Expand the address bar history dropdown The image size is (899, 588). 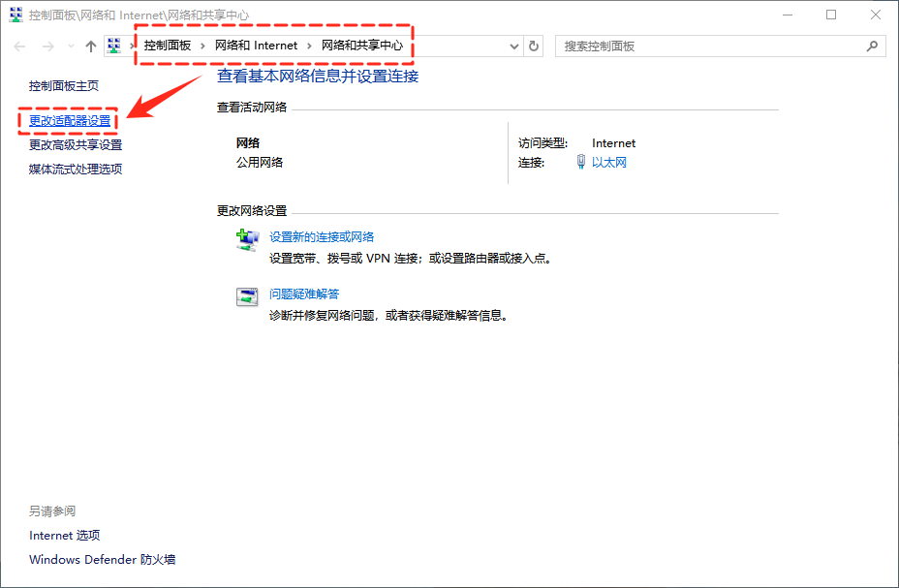click(513, 46)
